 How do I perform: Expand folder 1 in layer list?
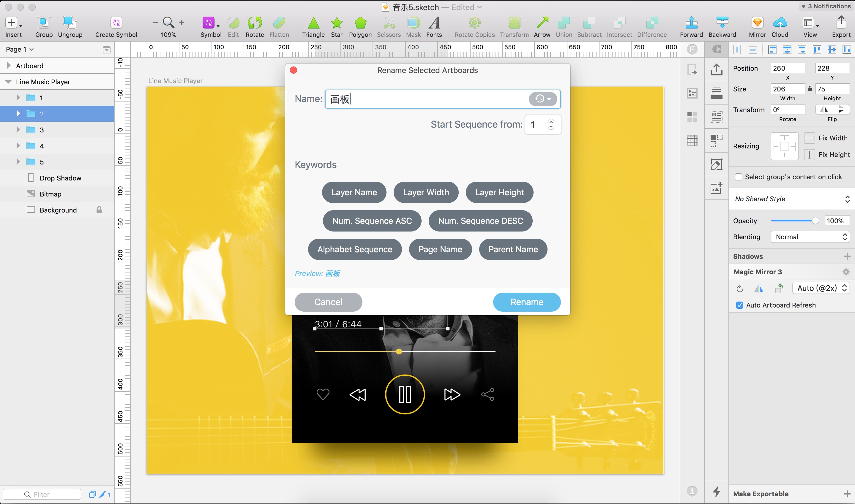[18, 97]
